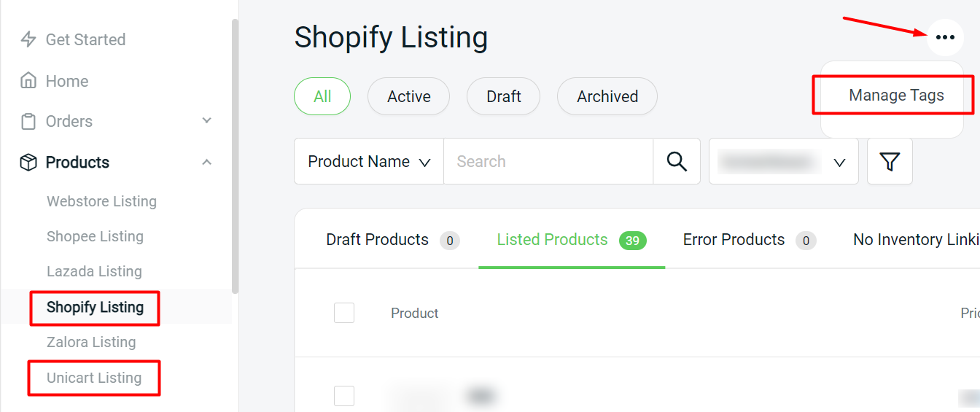Image resolution: width=980 pixels, height=412 pixels.
Task: Select Manage Tags from the menu
Action: click(896, 96)
